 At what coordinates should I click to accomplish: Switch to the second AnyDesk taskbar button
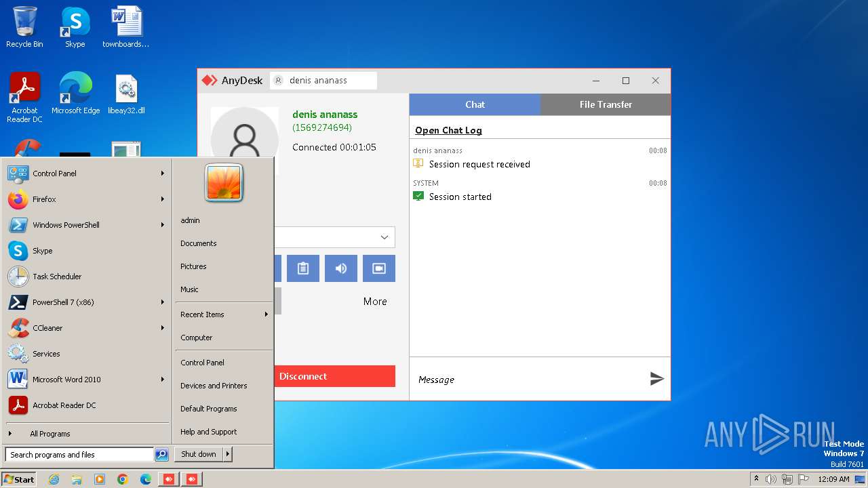point(192,479)
